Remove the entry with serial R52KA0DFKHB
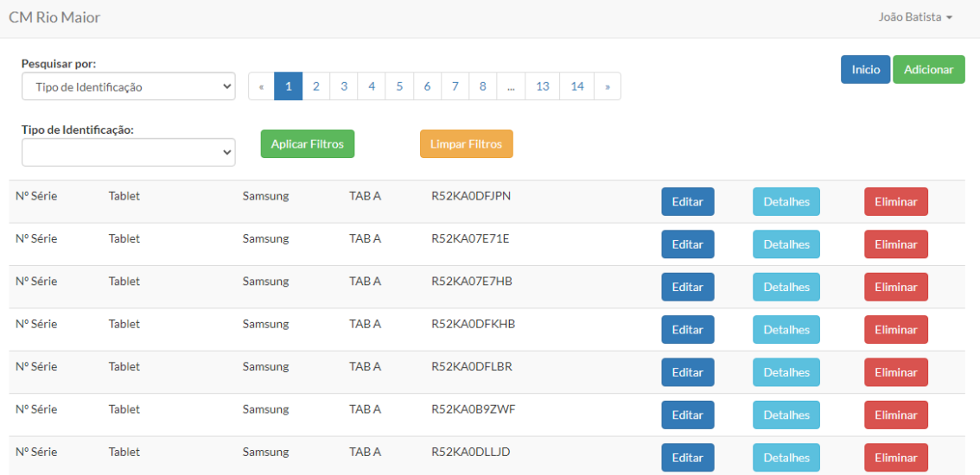Screen dimensions: 980x475 click(895, 329)
